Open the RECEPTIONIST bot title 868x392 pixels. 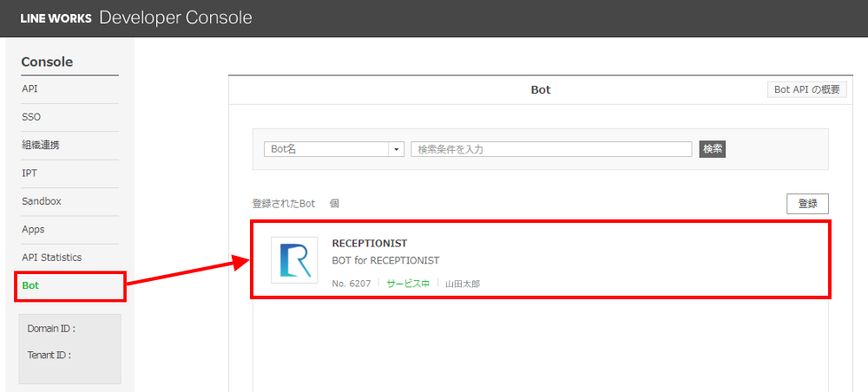click(x=369, y=244)
